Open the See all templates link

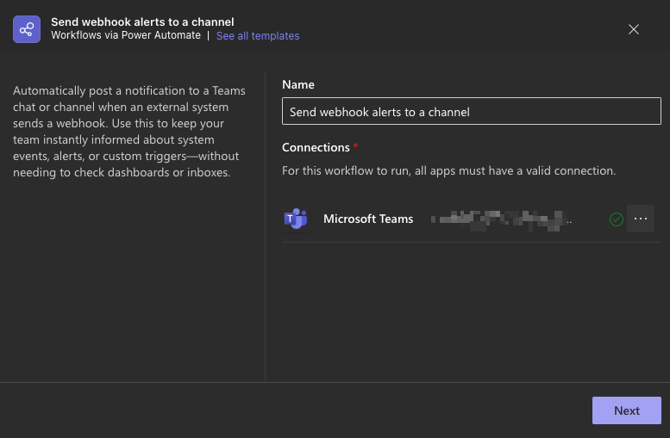pyautogui.click(x=257, y=36)
